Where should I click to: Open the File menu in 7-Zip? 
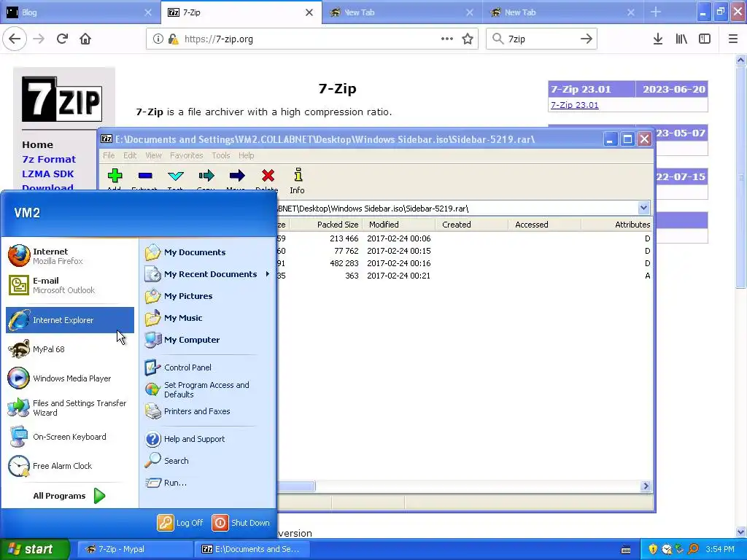click(109, 155)
